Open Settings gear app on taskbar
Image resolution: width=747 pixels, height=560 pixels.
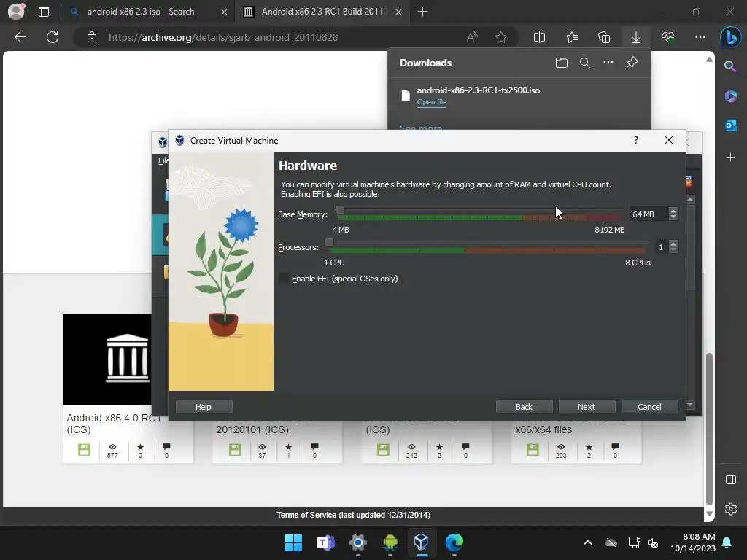coord(357,542)
